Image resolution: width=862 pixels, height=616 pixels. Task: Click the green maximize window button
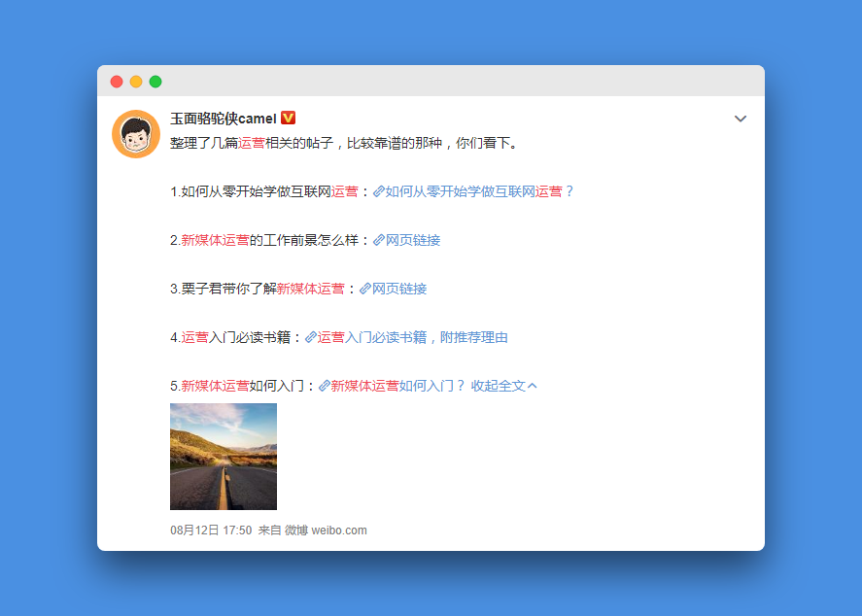[155, 82]
